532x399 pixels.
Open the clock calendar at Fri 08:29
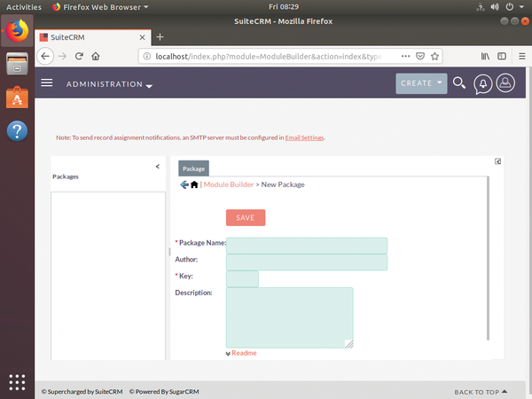(284, 7)
